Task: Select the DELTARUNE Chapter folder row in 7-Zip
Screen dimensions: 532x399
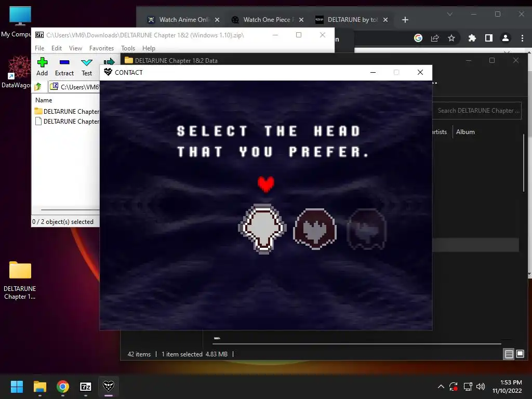Action: (67, 111)
